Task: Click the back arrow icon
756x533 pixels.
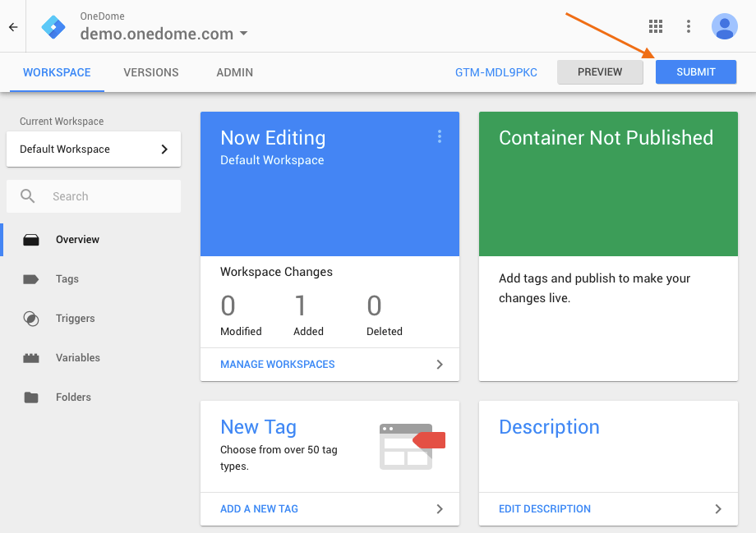Action: 13,27
